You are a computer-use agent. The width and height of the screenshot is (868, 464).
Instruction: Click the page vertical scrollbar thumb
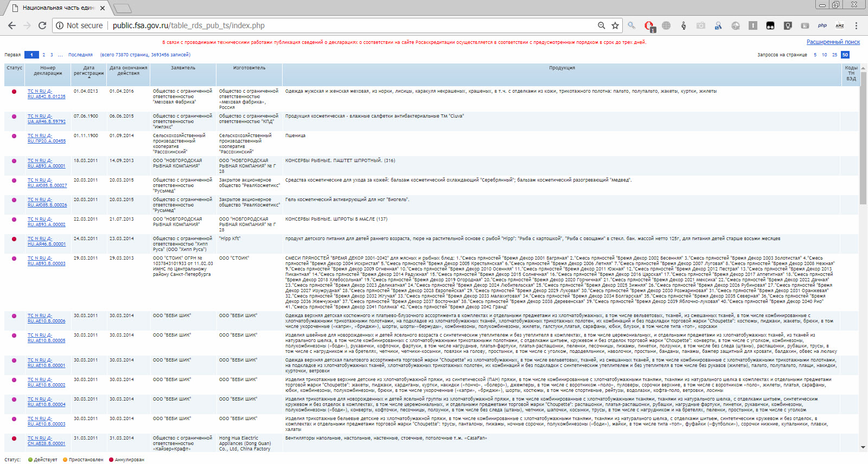click(863, 137)
